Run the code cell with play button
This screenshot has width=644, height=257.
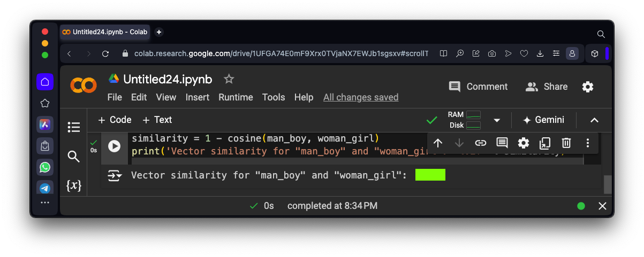(114, 146)
